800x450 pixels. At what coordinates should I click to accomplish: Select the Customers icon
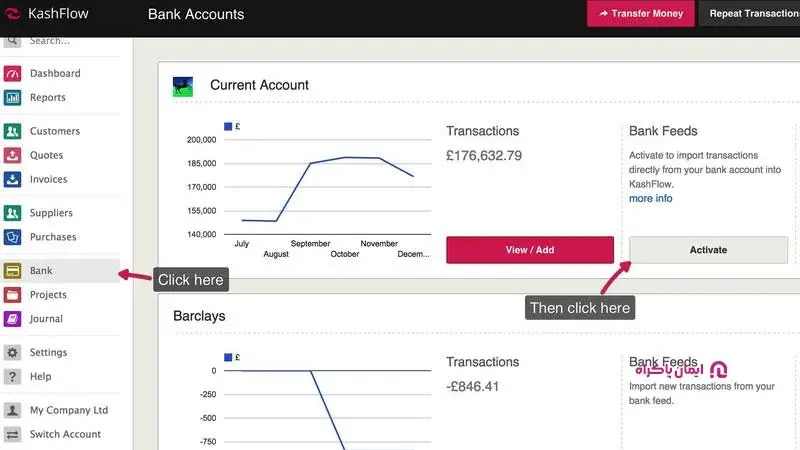pyautogui.click(x=13, y=132)
